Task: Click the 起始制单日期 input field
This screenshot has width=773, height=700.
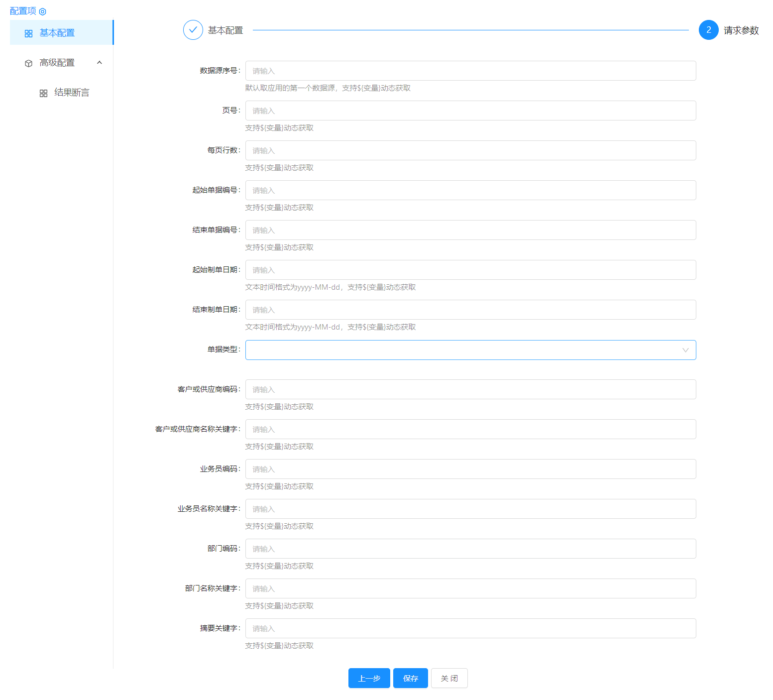Action: point(470,270)
